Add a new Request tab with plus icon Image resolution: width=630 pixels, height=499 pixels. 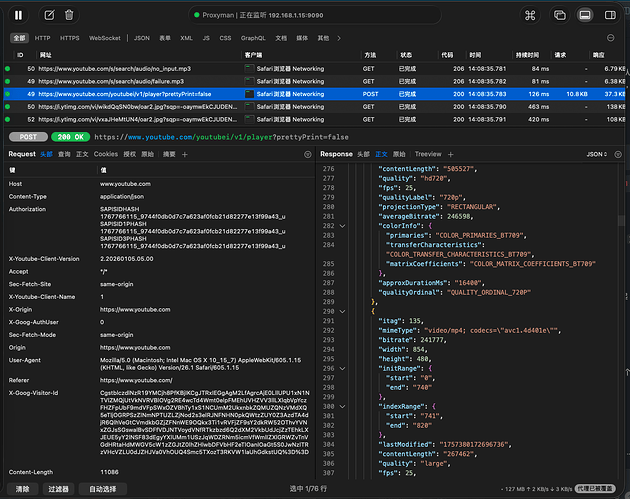(x=184, y=154)
